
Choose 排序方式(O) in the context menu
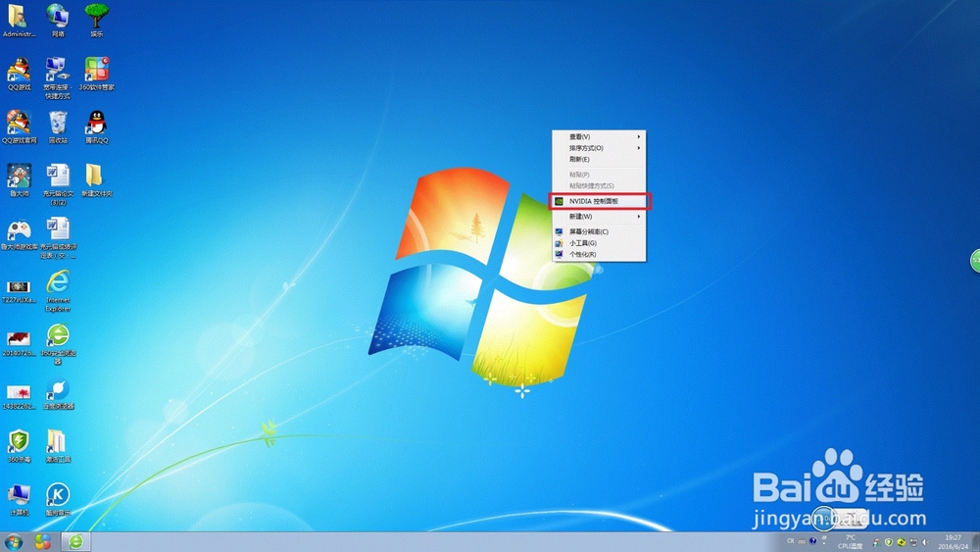click(x=599, y=148)
